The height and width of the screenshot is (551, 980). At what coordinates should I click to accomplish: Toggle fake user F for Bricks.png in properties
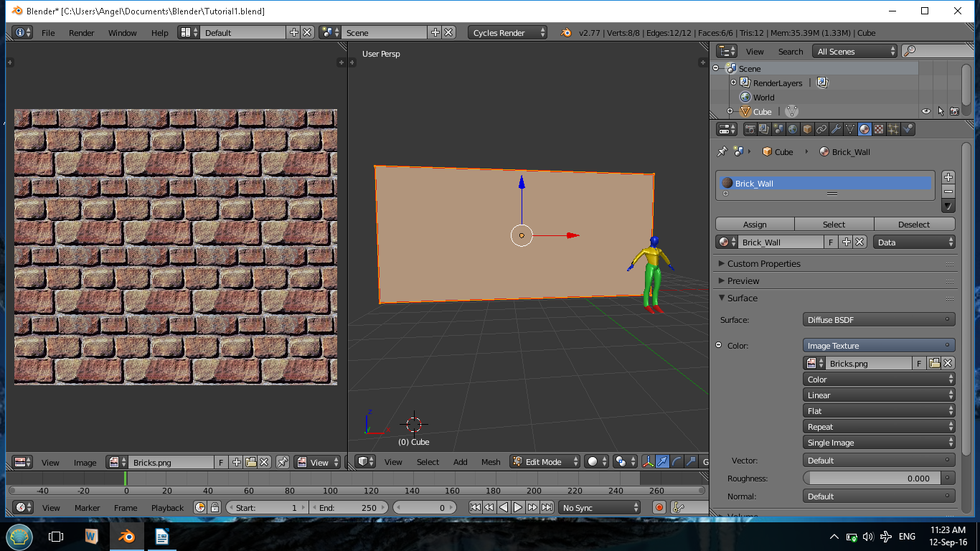click(919, 364)
